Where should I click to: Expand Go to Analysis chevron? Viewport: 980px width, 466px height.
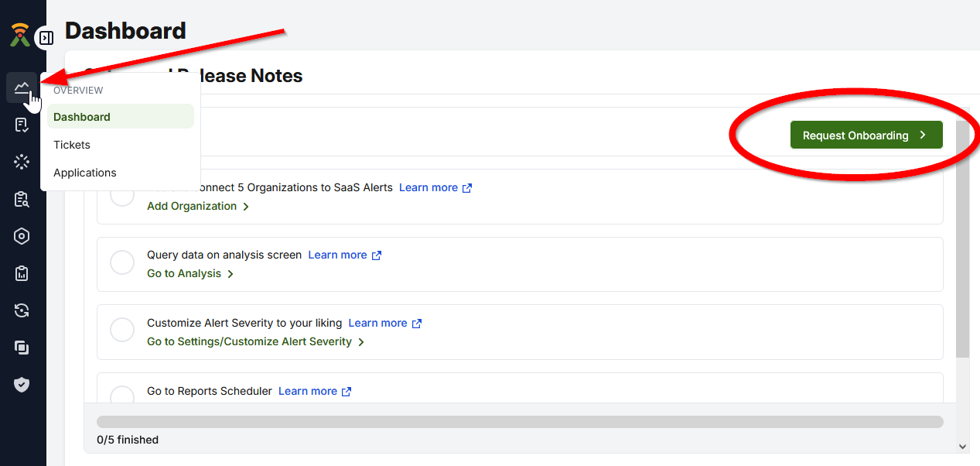230,273
